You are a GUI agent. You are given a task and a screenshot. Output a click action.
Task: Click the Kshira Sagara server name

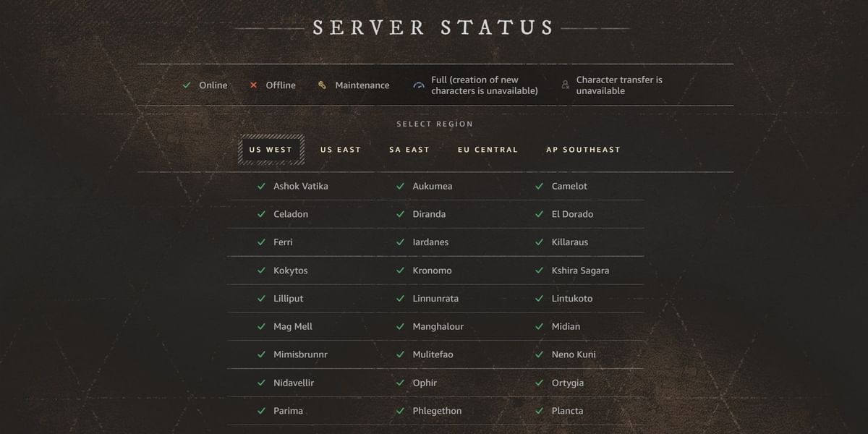coord(578,270)
